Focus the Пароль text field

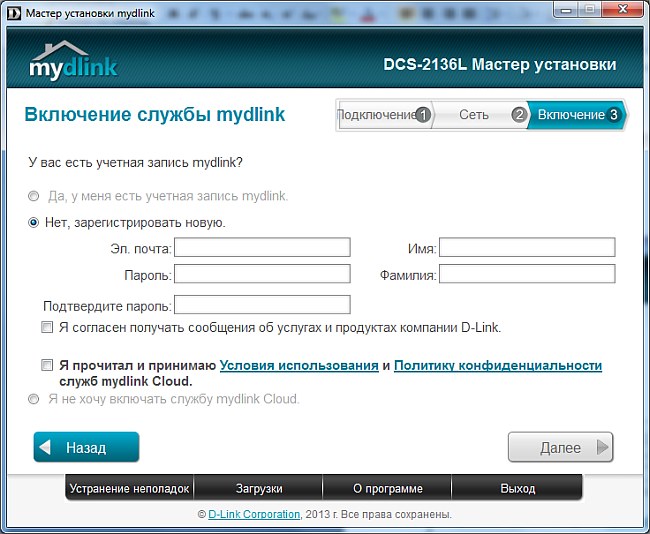click(262, 274)
